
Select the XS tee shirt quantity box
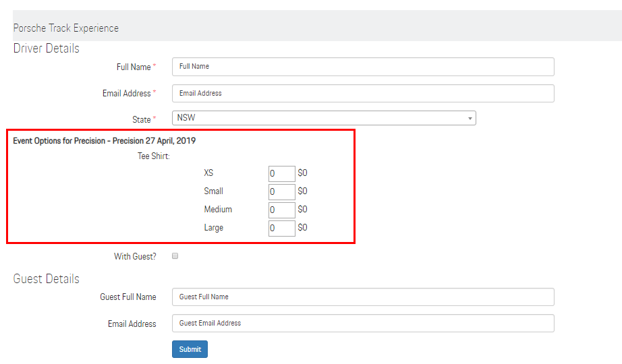click(x=281, y=173)
